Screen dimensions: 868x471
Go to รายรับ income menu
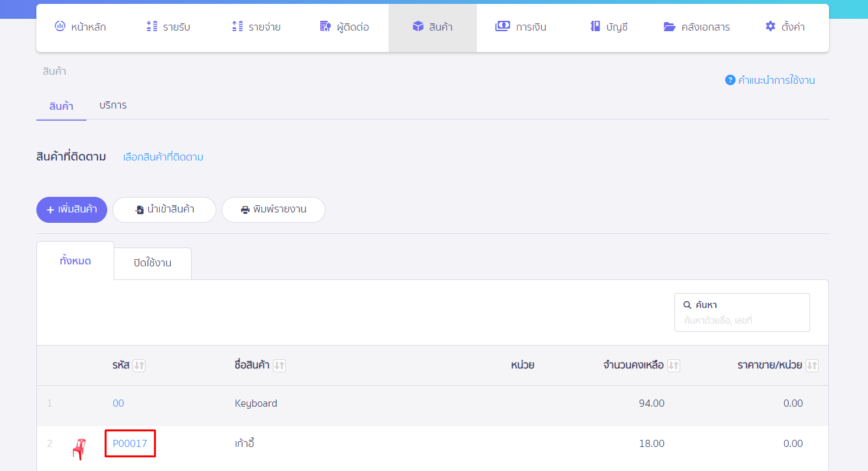(168, 27)
